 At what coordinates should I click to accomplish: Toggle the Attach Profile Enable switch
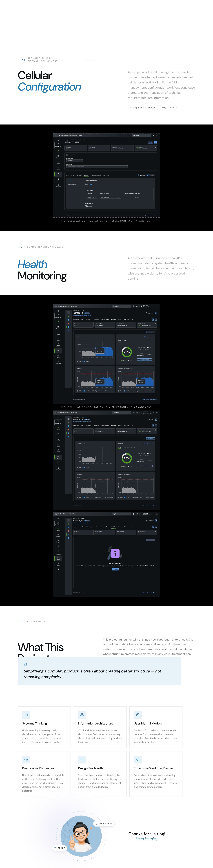(x=86, y=206)
